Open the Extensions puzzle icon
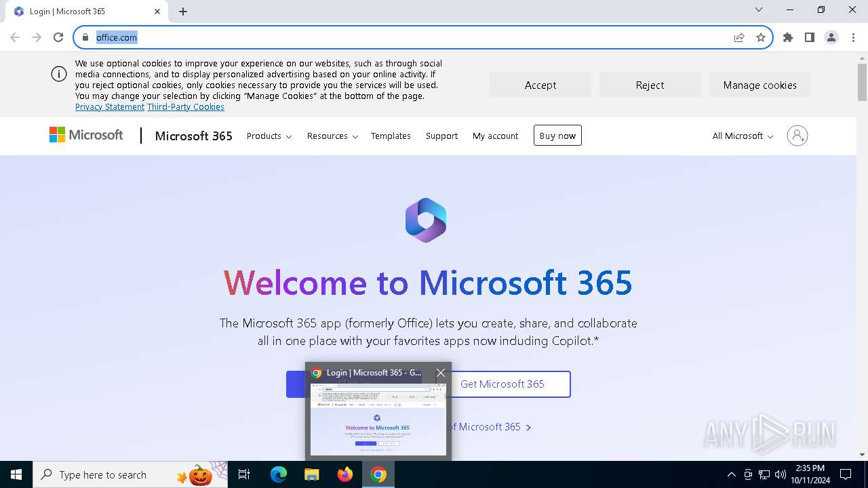Image resolution: width=868 pixels, height=488 pixels. 788,37
